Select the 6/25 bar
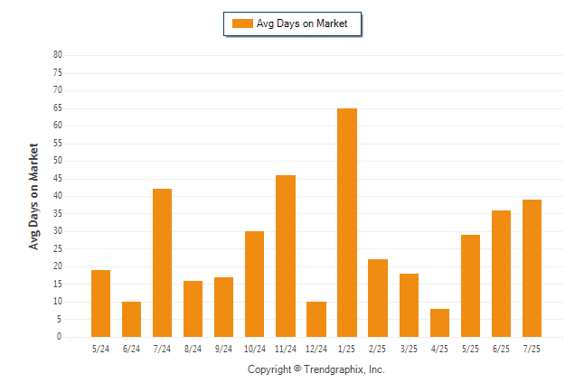This screenshot has width=584, height=392. pyautogui.click(x=501, y=274)
